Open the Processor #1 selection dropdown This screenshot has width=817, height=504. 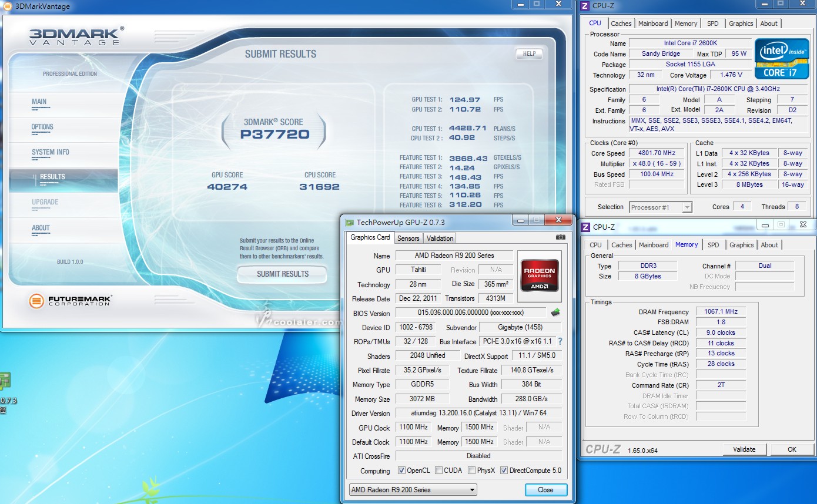point(661,207)
